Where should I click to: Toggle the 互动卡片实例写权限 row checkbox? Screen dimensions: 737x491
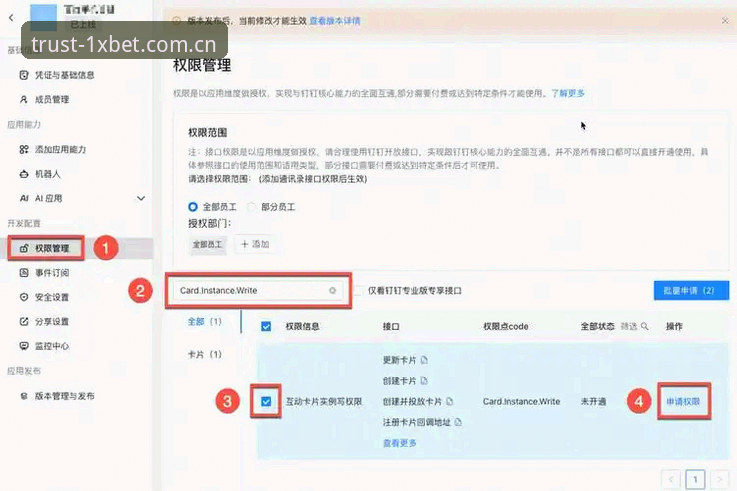point(266,401)
